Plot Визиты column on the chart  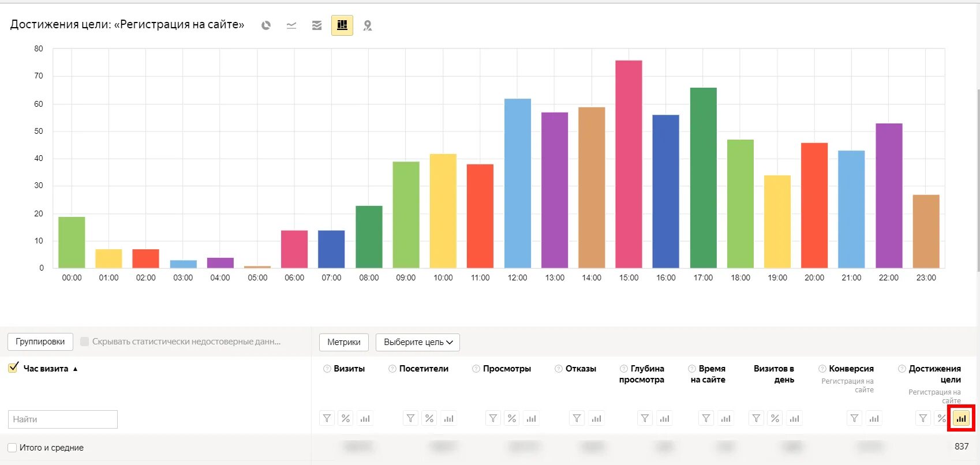click(365, 418)
